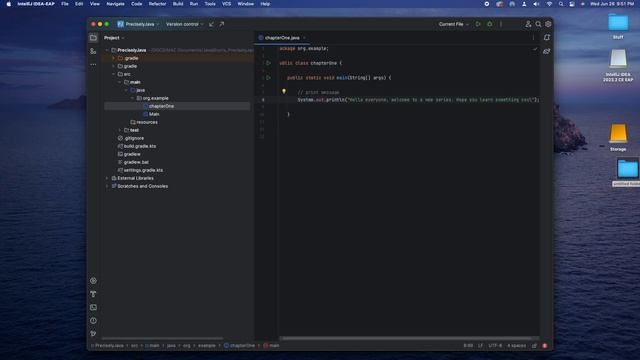Run the current file with green play icon
The width and height of the screenshot is (640, 360).
478,24
